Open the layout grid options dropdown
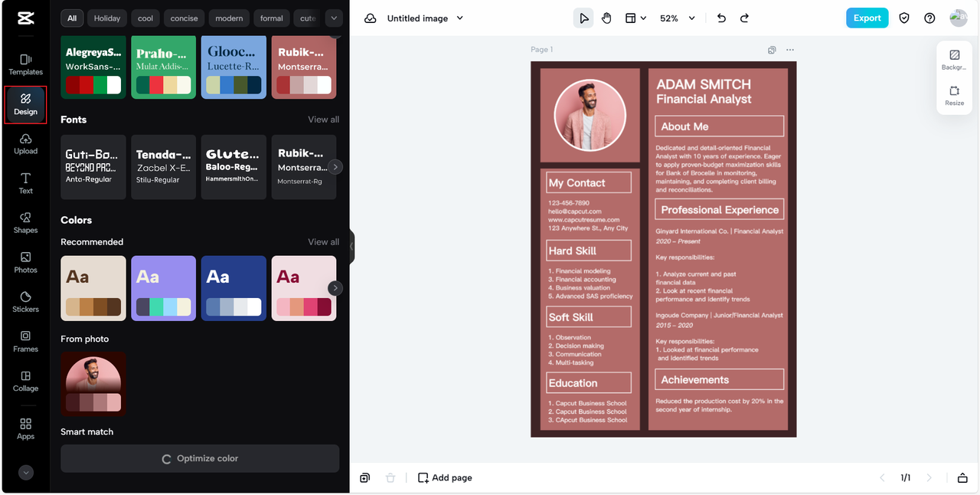Image resolution: width=980 pixels, height=495 pixels. (635, 18)
